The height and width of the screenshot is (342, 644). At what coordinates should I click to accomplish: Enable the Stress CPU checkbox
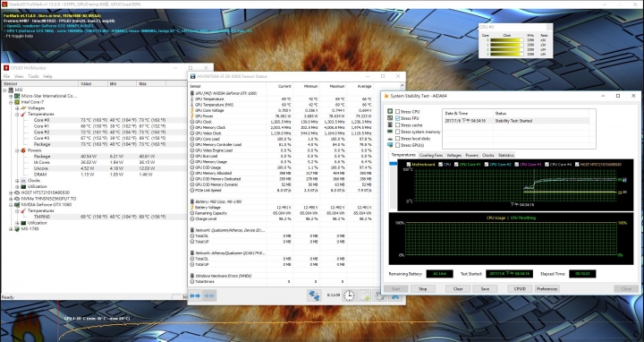[x=397, y=111]
